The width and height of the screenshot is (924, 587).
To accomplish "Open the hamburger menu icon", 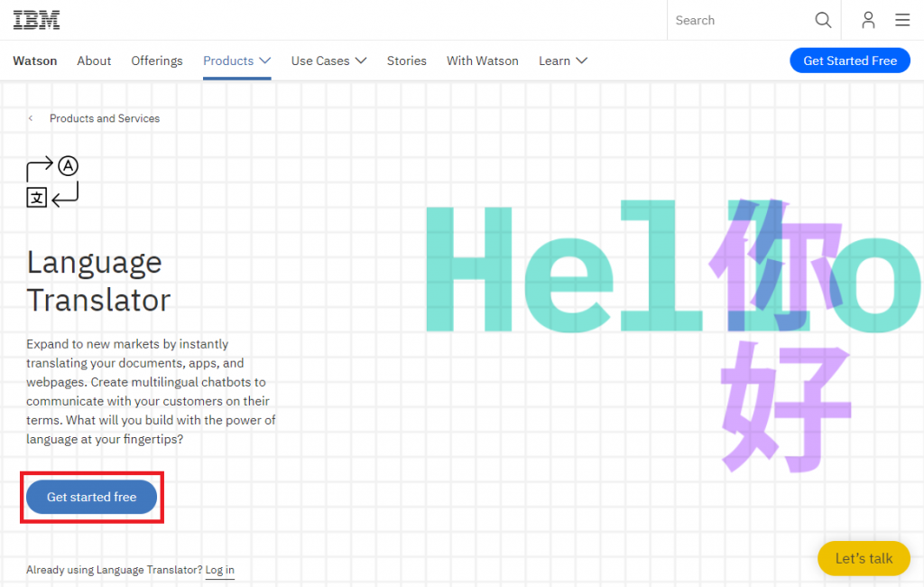I will tap(902, 20).
